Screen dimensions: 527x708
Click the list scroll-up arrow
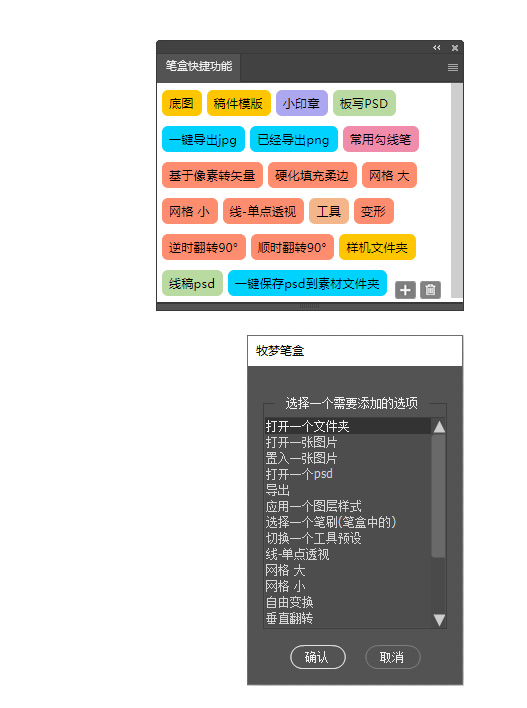pyautogui.click(x=439, y=427)
